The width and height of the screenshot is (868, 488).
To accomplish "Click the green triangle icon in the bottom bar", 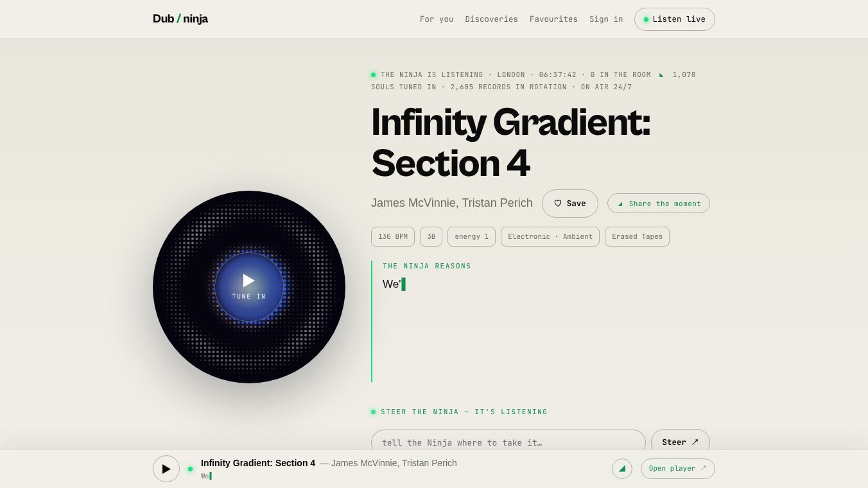I will click(x=622, y=469).
